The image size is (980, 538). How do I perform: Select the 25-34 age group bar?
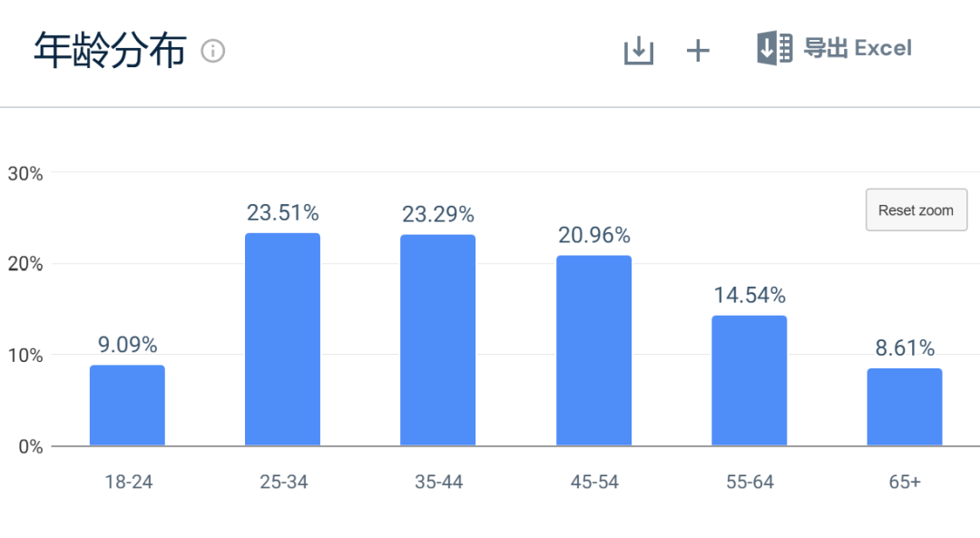pyautogui.click(x=282, y=339)
